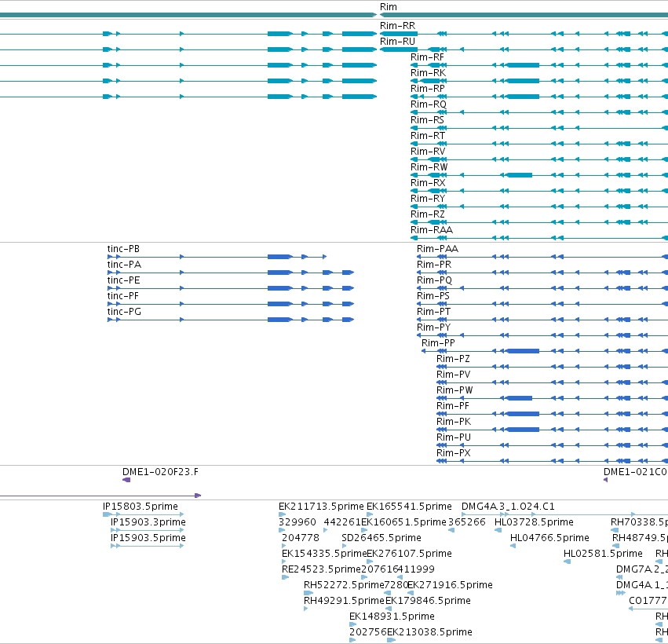Click the HL04766.5prime EST label

coord(549,538)
